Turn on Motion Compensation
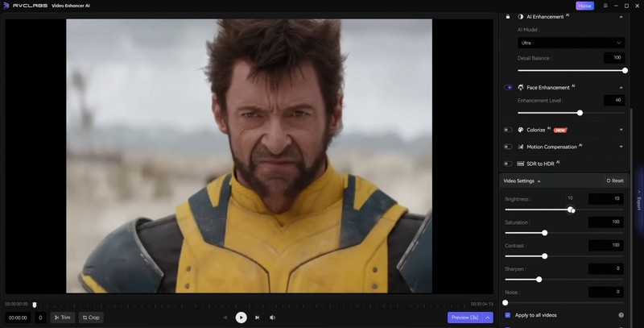 click(508, 147)
